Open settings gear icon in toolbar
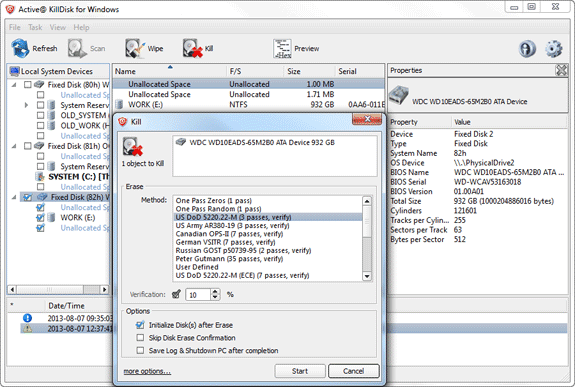 (554, 49)
